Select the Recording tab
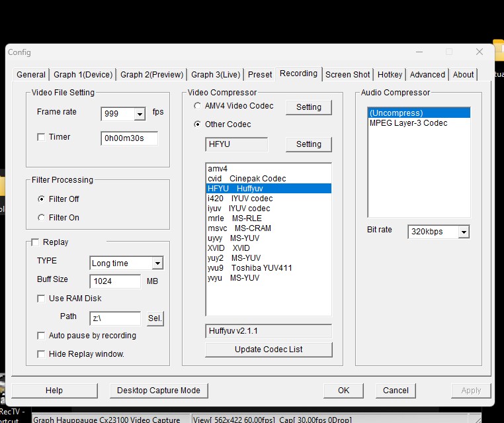Screen dimensions: 504x423 (x=298, y=73)
